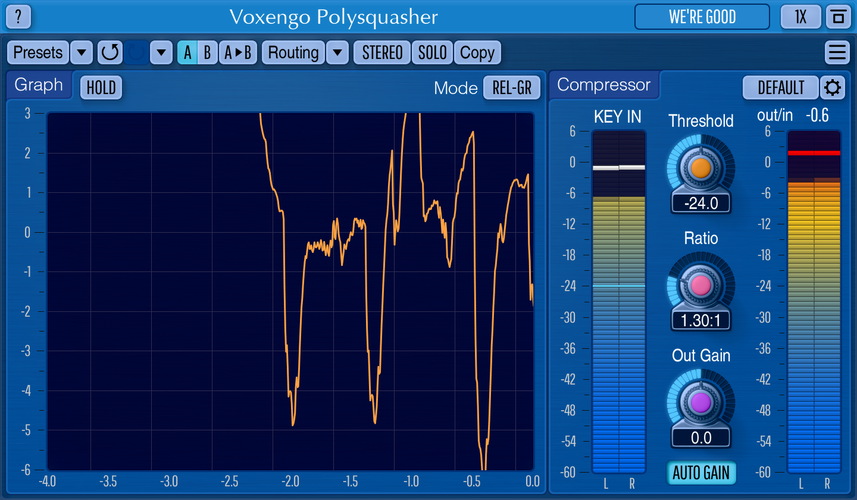This screenshot has width=857, height=500.
Task: Click the Mode label
Action: tap(455, 88)
